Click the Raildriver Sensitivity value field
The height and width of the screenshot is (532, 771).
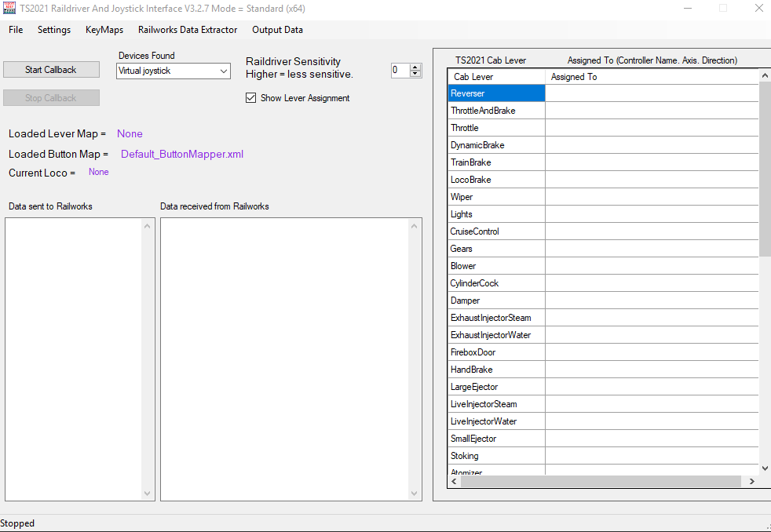pyautogui.click(x=400, y=70)
